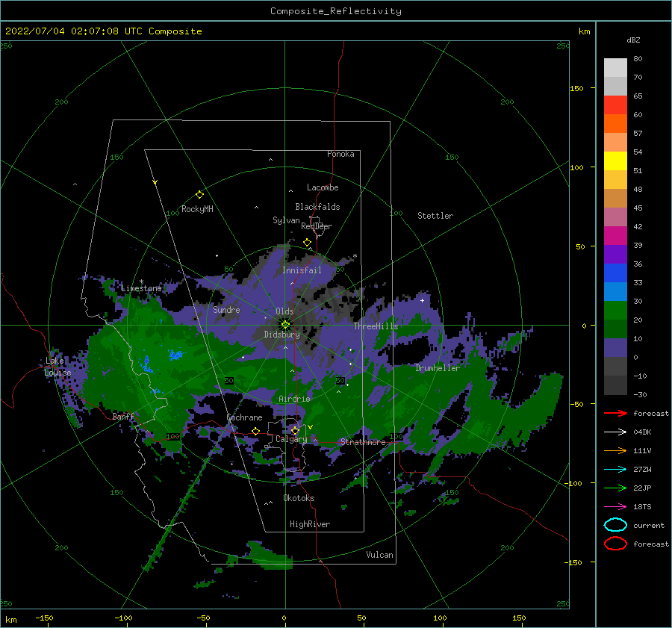Select the magenta 39-42 dBZ swatch
The width and height of the screenshot is (672, 628).
pyautogui.click(x=615, y=236)
